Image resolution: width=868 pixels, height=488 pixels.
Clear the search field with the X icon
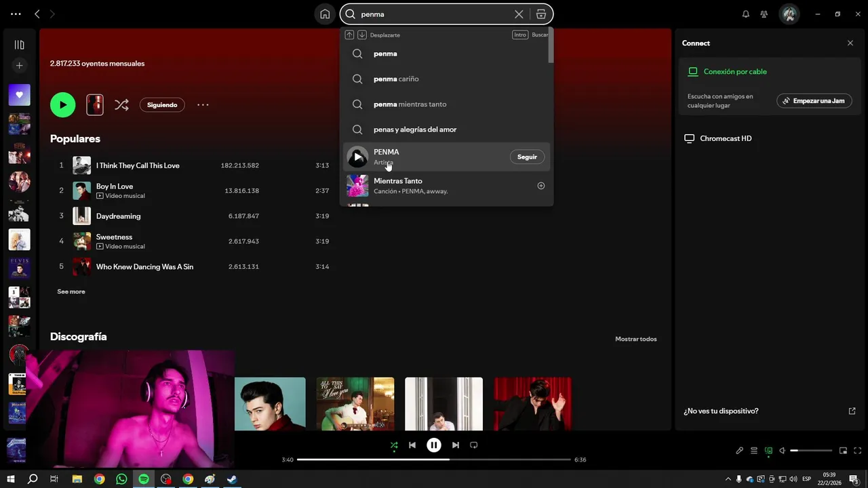pos(519,14)
